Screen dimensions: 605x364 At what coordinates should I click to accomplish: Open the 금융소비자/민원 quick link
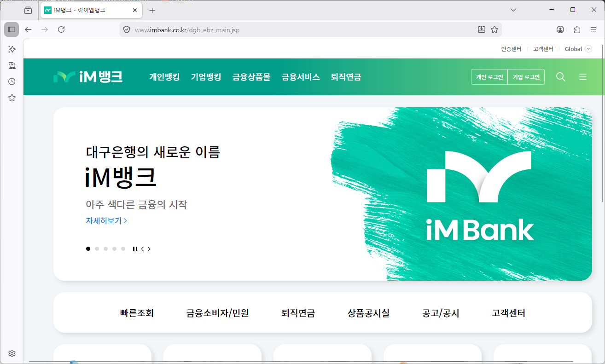point(217,313)
